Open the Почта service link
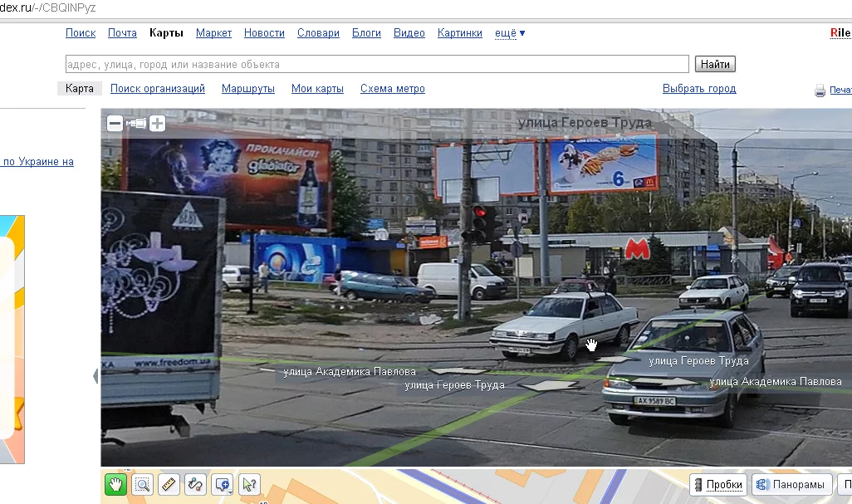 click(x=122, y=33)
